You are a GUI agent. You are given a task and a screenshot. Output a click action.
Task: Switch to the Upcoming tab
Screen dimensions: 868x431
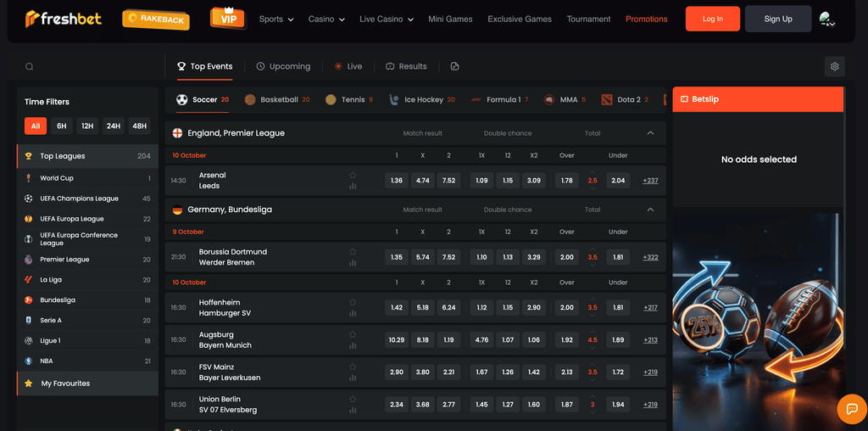coord(283,66)
